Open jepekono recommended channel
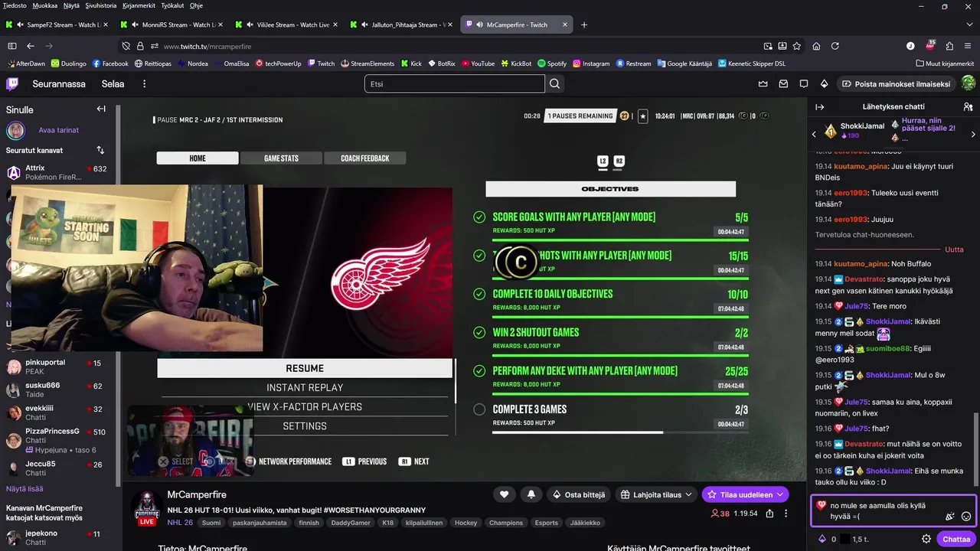 tap(57, 538)
